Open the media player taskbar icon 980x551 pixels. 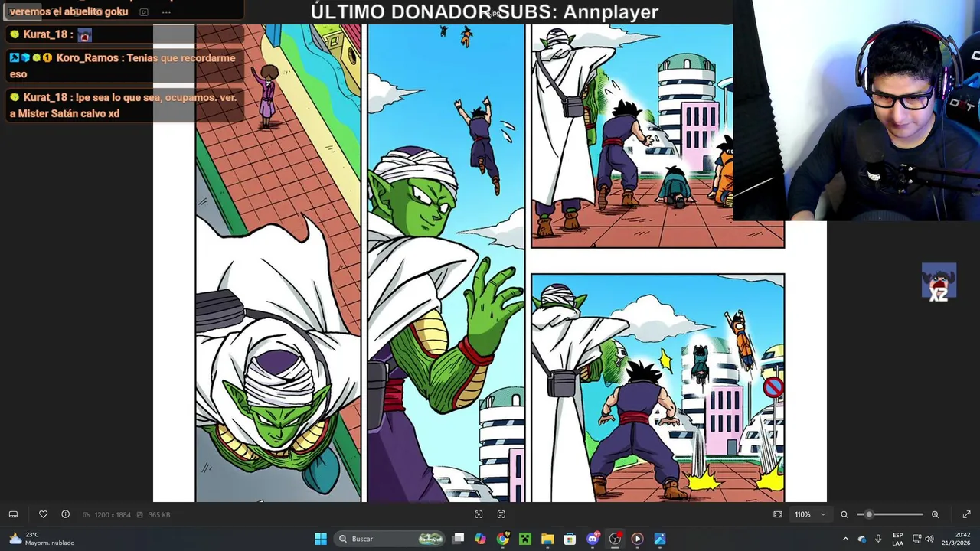[x=637, y=539]
